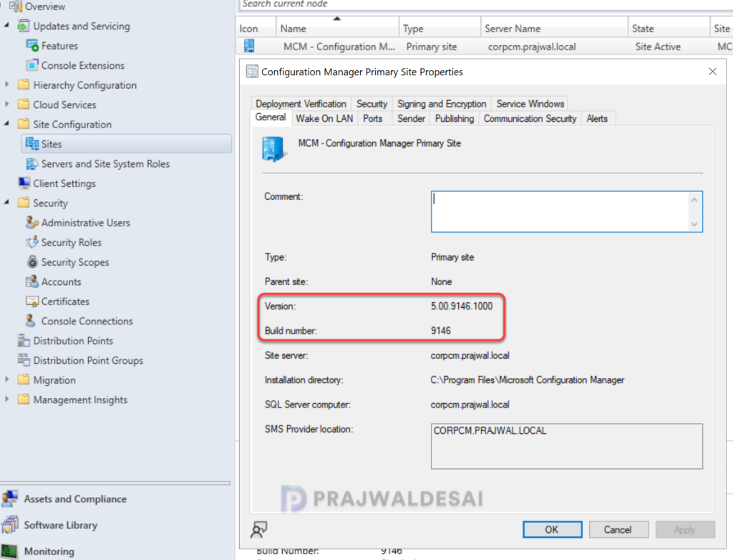This screenshot has height=560, width=733.
Task: Click the Distribution Point Groups icon
Action: [x=24, y=360]
